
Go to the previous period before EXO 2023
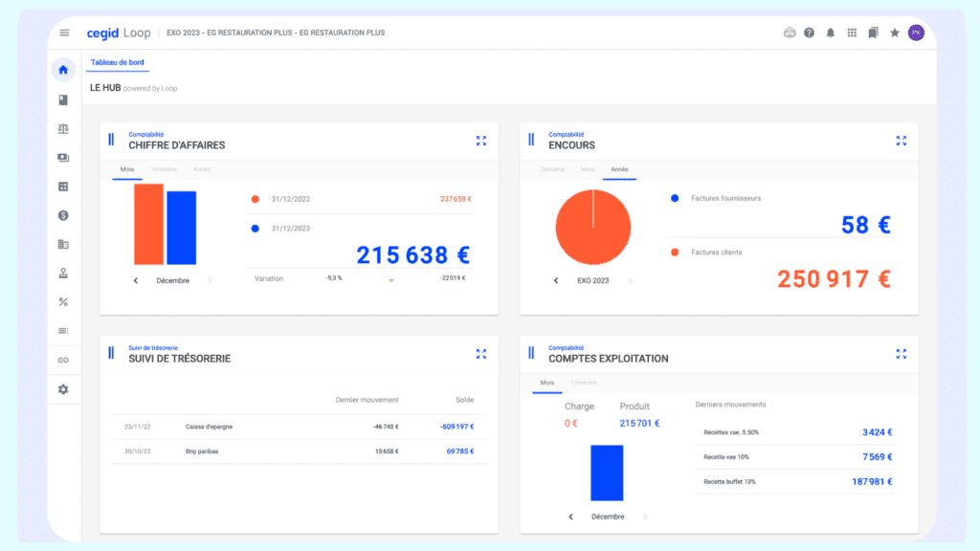[556, 280]
